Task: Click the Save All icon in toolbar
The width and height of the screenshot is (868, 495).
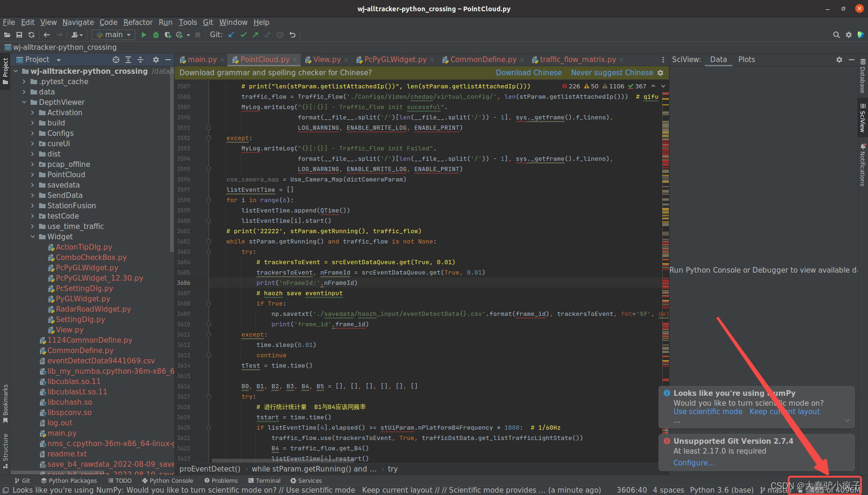Action: (x=19, y=35)
